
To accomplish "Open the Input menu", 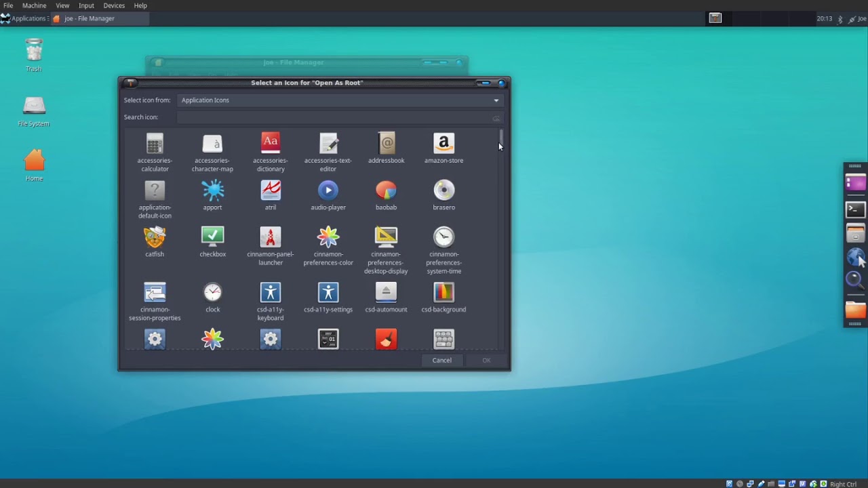I will click(86, 5).
